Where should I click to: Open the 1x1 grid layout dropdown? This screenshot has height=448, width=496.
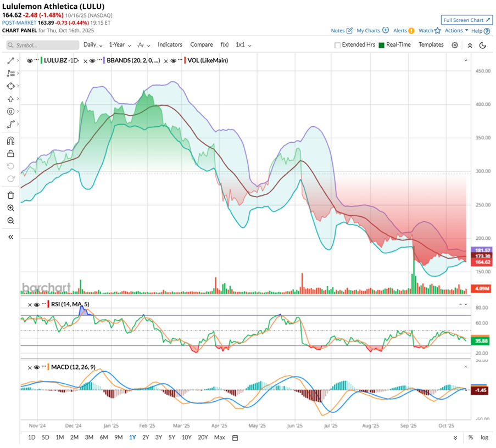click(x=243, y=45)
